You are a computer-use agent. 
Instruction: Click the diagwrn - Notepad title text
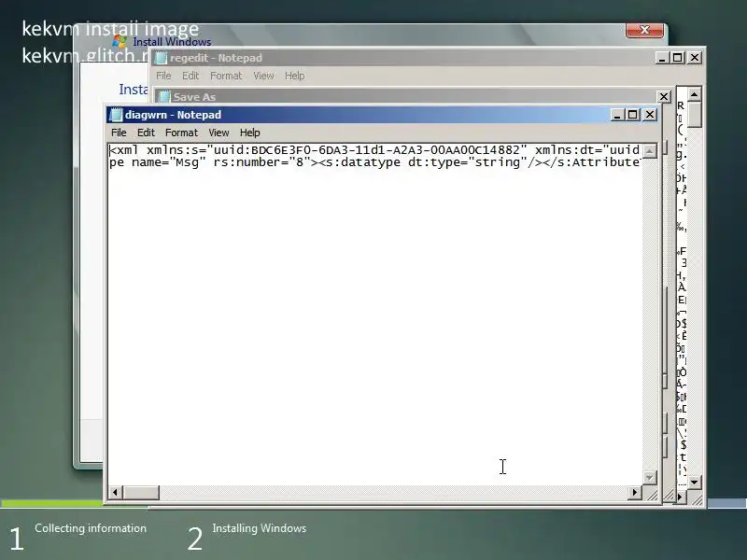click(x=173, y=115)
